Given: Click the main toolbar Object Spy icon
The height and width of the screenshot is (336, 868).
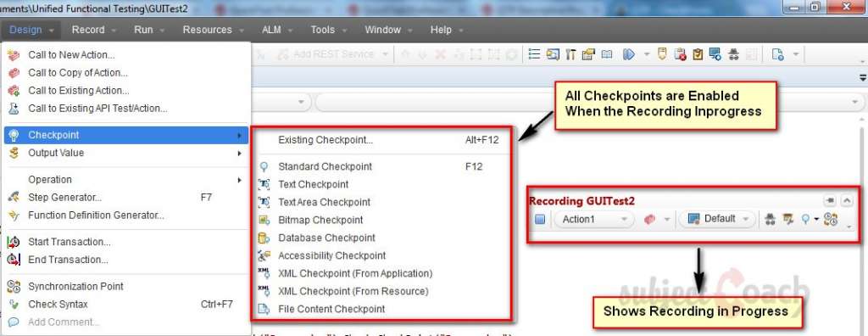Looking at the screenshot, I should click(x=734, y=54).
